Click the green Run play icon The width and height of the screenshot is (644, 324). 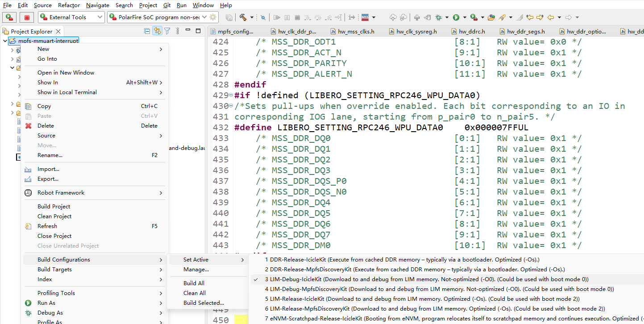point(456,17)
